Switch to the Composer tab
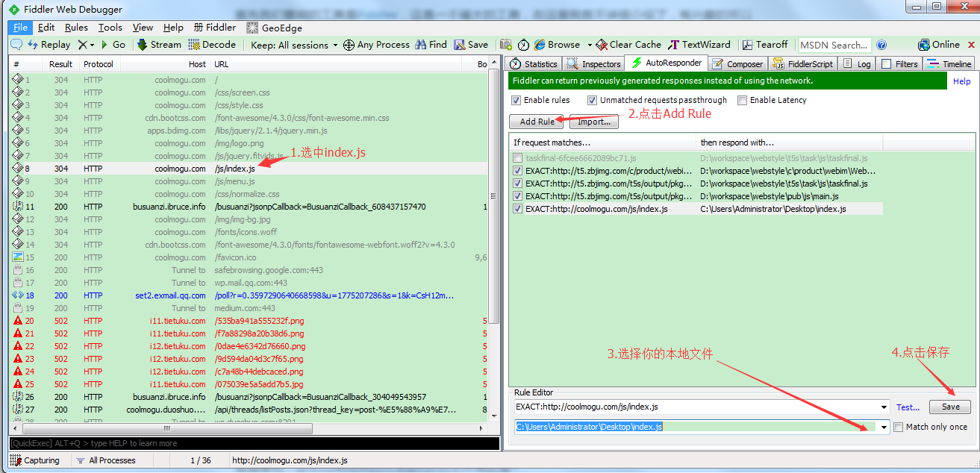Screen dimensions: 980x473 [737, 64]
